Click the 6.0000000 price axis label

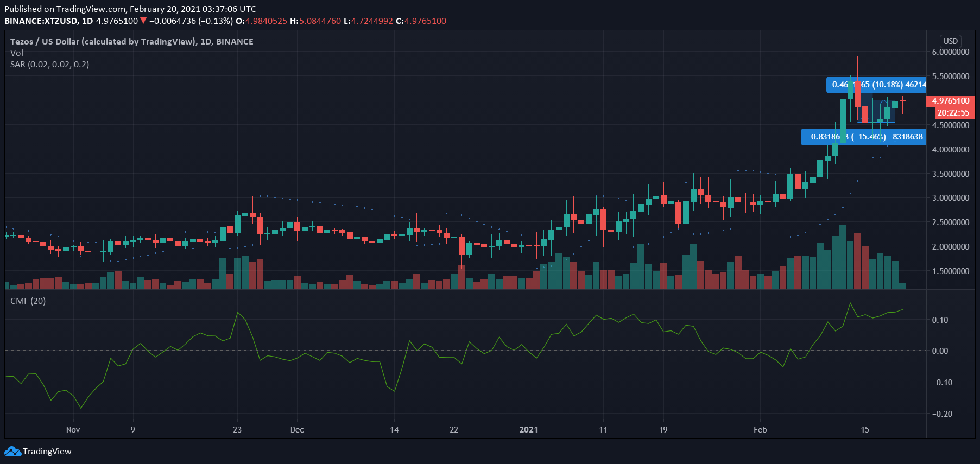pyautogui.click(x=951, y=52)
